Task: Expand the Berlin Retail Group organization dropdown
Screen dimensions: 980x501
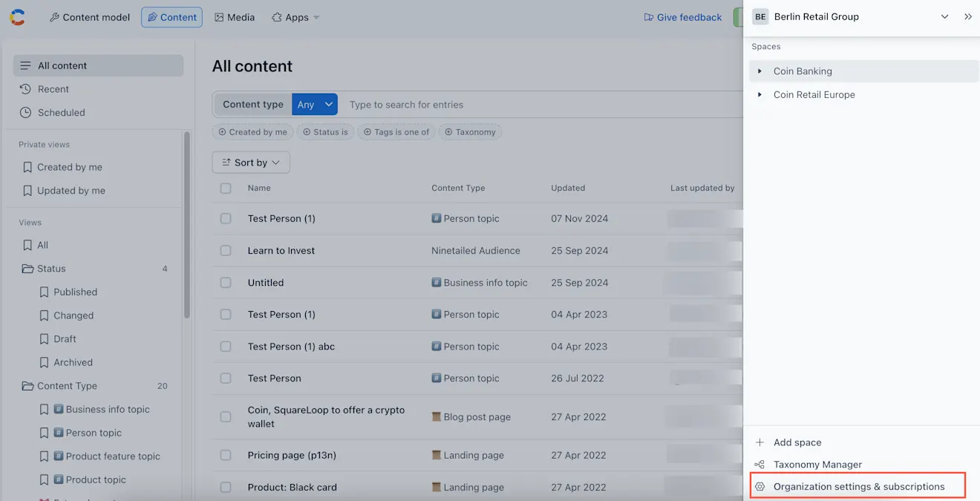Action: 944,16
